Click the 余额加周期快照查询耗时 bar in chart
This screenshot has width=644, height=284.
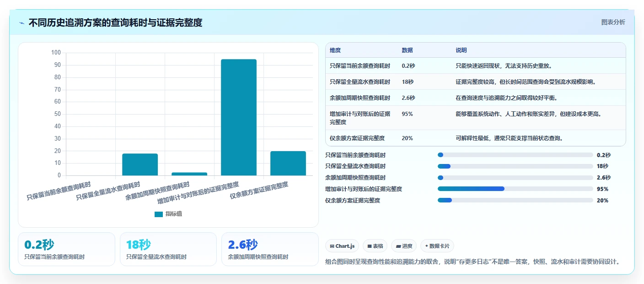point(189,174)
